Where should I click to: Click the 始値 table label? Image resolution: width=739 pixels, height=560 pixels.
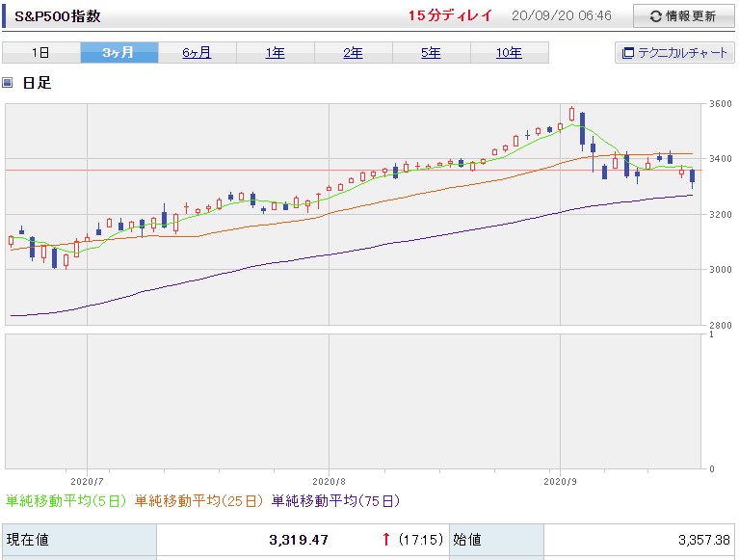467,539
